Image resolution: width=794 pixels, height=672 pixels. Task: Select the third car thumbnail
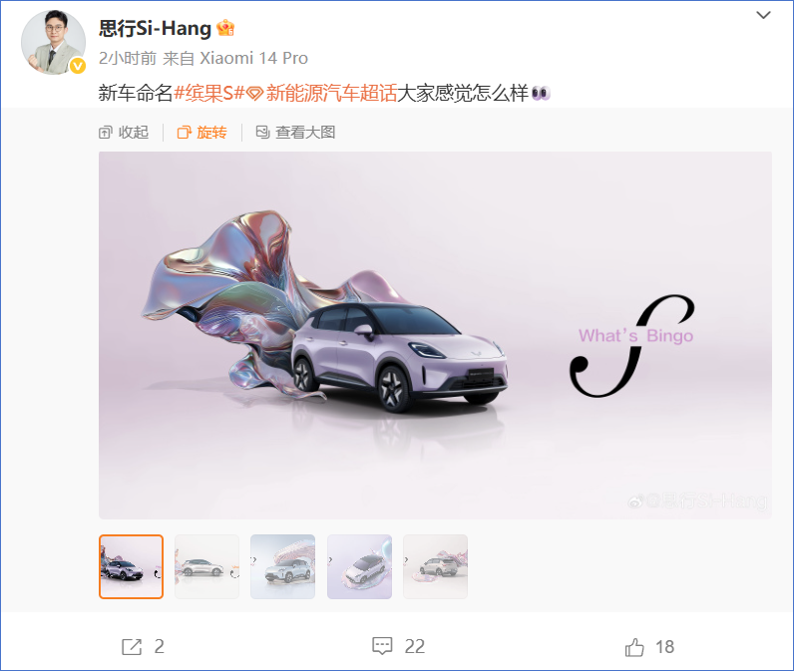pyautogui.click(x=283, y=566)
